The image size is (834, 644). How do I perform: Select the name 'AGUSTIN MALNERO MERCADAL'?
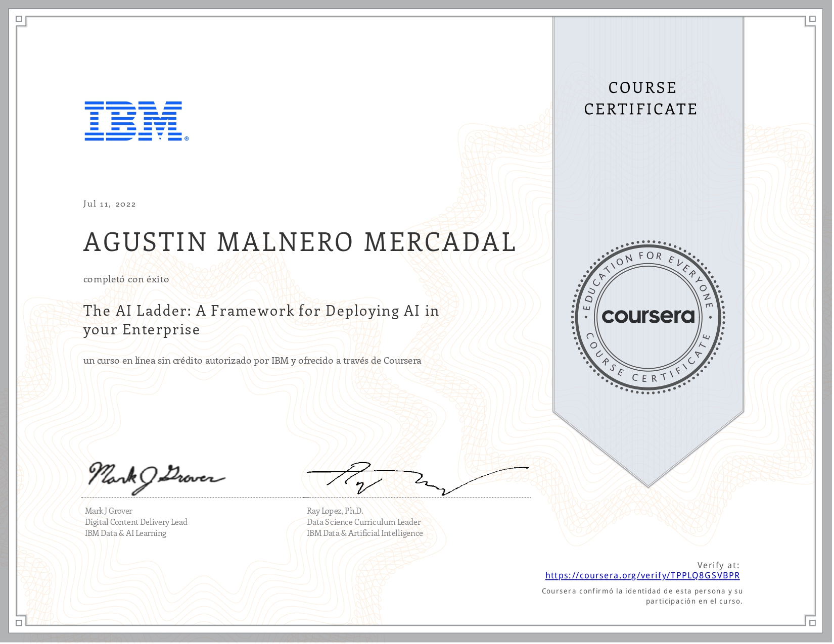(x=300, y=242)
